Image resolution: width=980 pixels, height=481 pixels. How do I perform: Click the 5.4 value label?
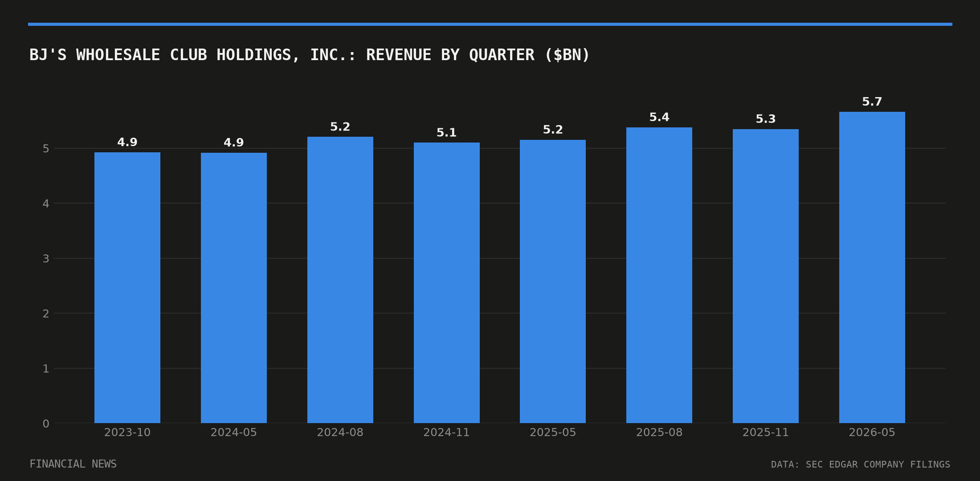(659, 118)
